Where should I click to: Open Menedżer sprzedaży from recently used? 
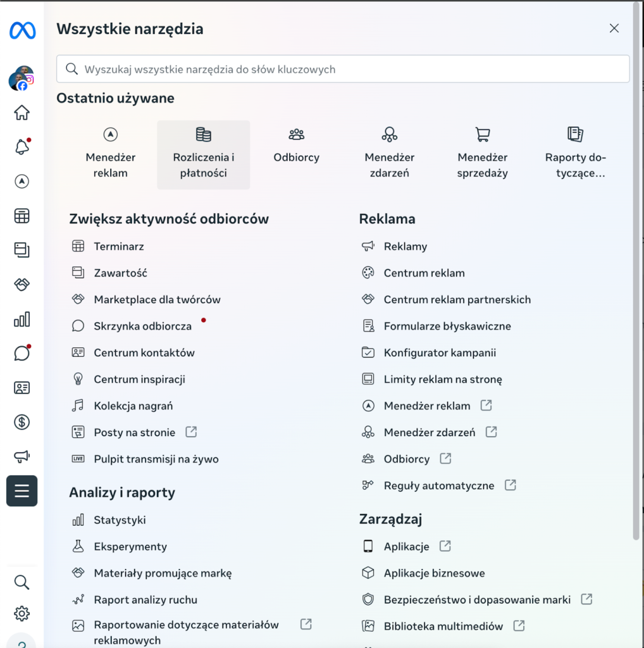483,155
